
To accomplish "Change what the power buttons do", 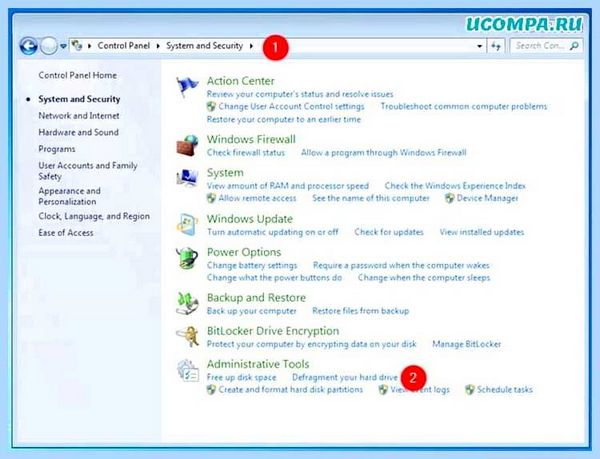I will (x=274, y=278).
